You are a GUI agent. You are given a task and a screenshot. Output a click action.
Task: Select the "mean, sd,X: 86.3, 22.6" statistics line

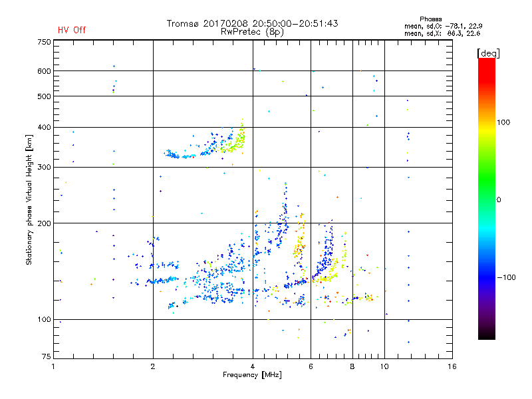442,33
